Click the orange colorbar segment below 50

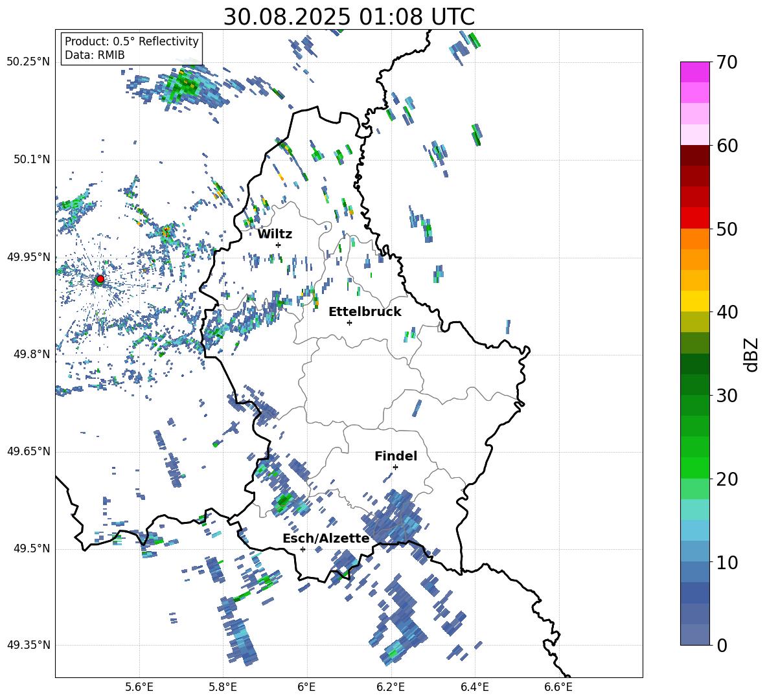[x=695, y=239]
